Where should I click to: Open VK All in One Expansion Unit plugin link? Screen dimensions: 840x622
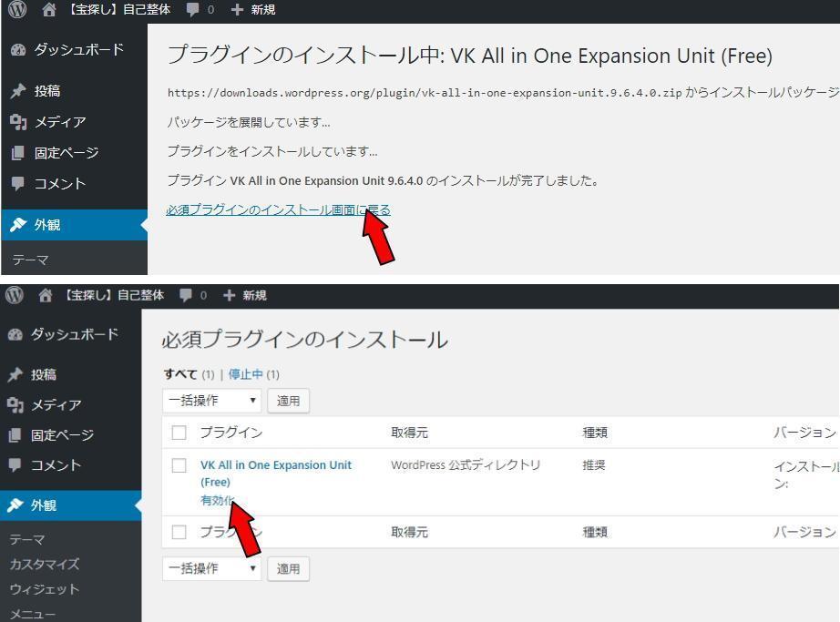click(276, 474)
